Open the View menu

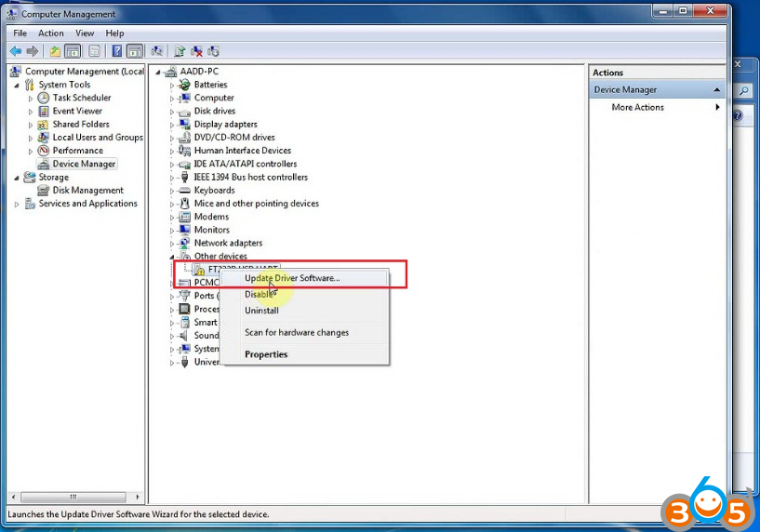[85, 33]
